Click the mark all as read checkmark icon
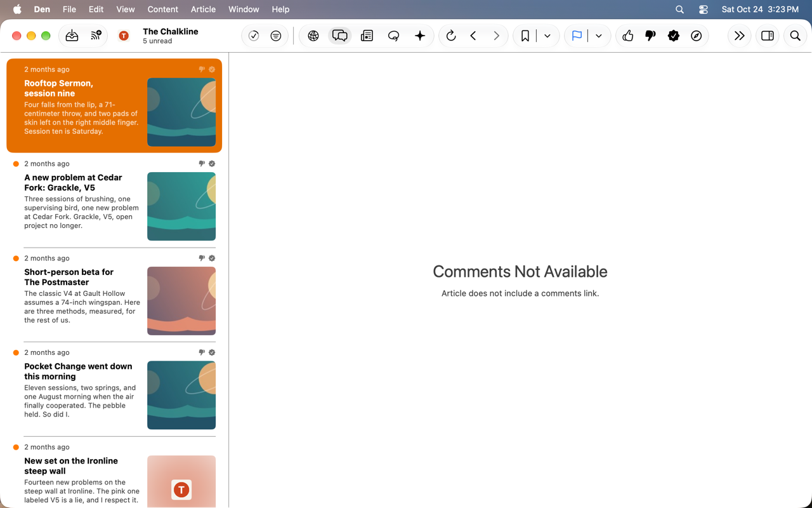 coord(254,36)
